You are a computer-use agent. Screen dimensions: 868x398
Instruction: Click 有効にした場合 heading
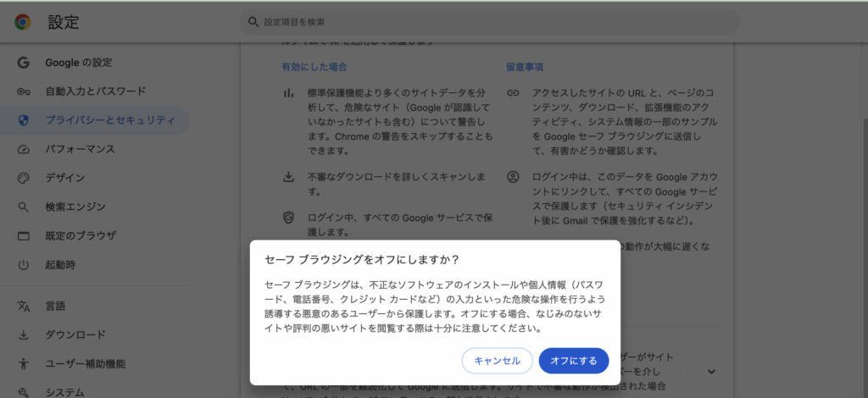[x=314, y=67]
